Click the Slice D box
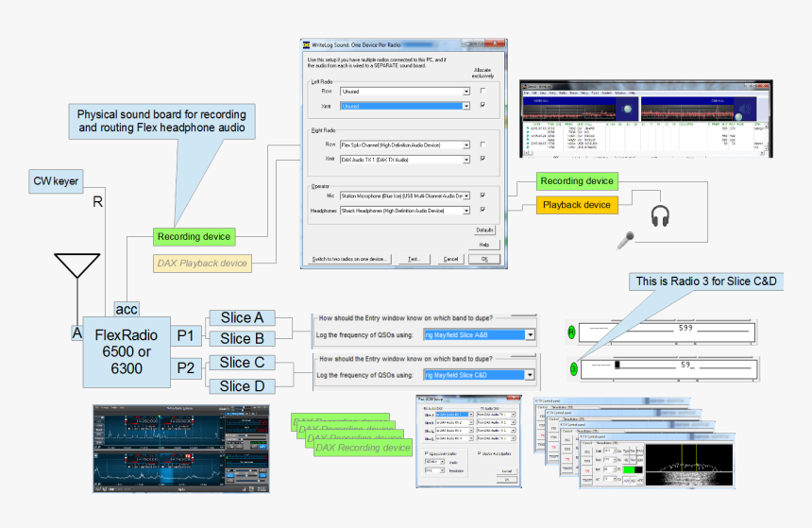The image size is (812, 528). 242,386
